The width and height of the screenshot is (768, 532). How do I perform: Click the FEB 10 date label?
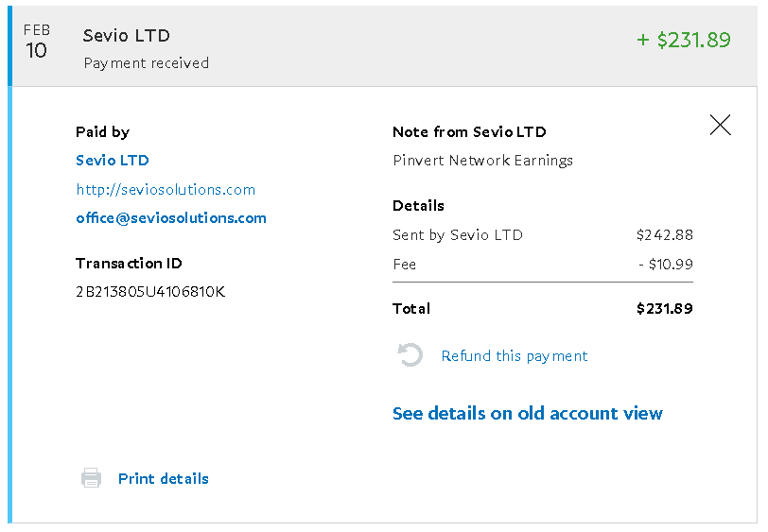[37, 43]
